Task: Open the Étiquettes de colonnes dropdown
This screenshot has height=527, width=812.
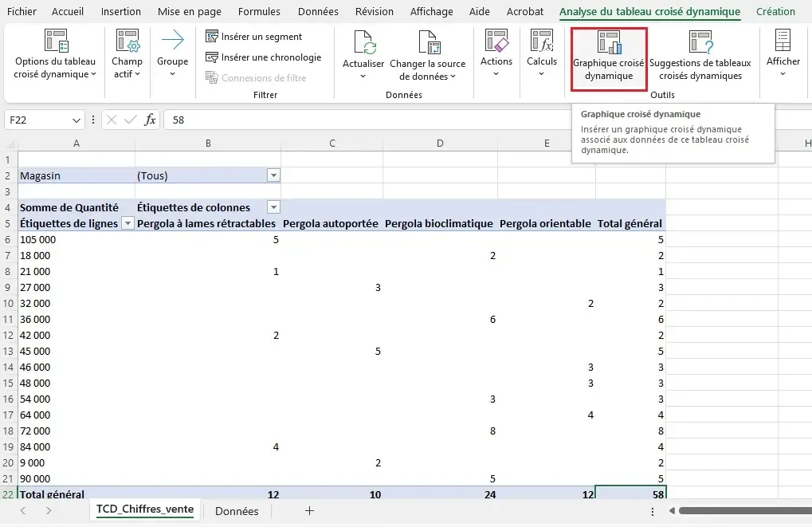Action: click(x=273, y=207)
